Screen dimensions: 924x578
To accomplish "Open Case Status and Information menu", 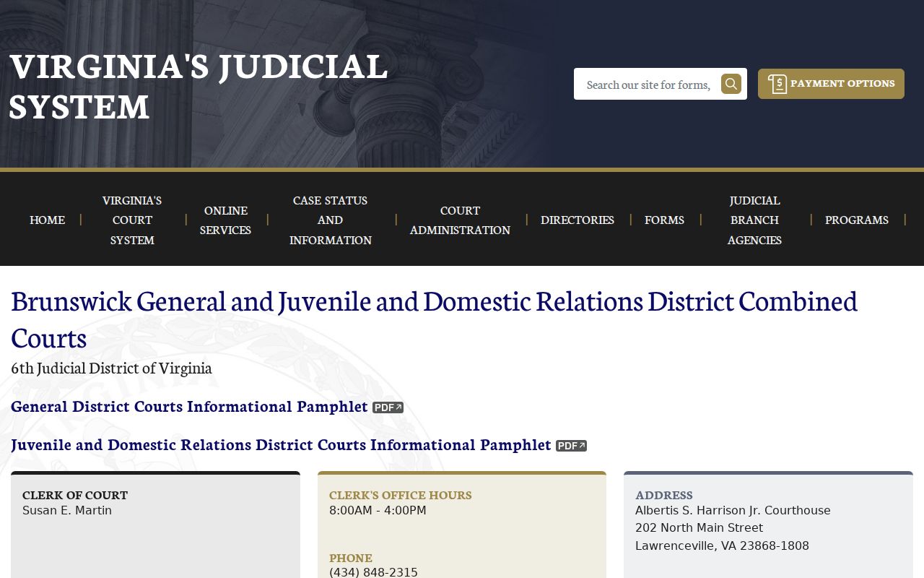I will coord(331,220).
